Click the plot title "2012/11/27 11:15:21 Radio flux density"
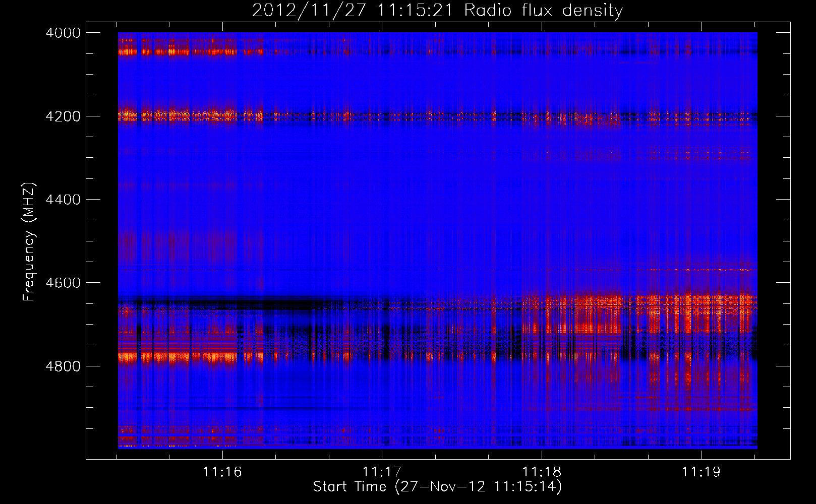The image size is (816, 504). (x=437, y=10)
